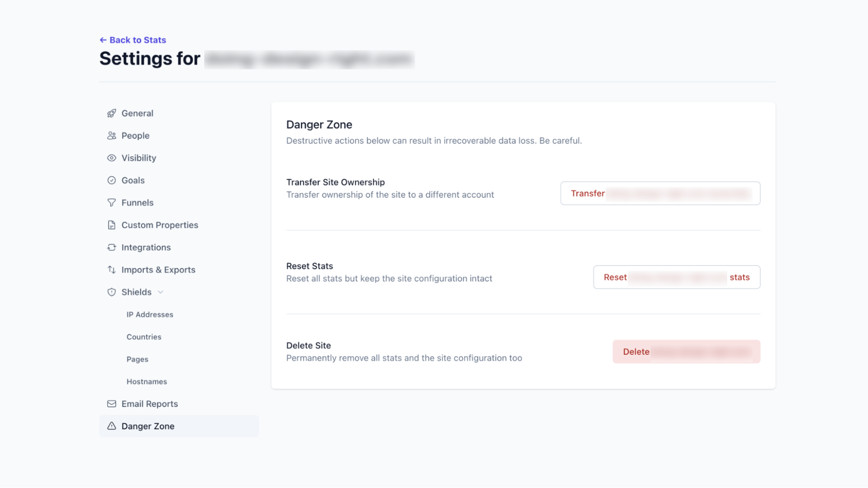868x488 pixels.
Task: Click the arrows icon for Imports & Exports
Action: (x=112, y=269)
